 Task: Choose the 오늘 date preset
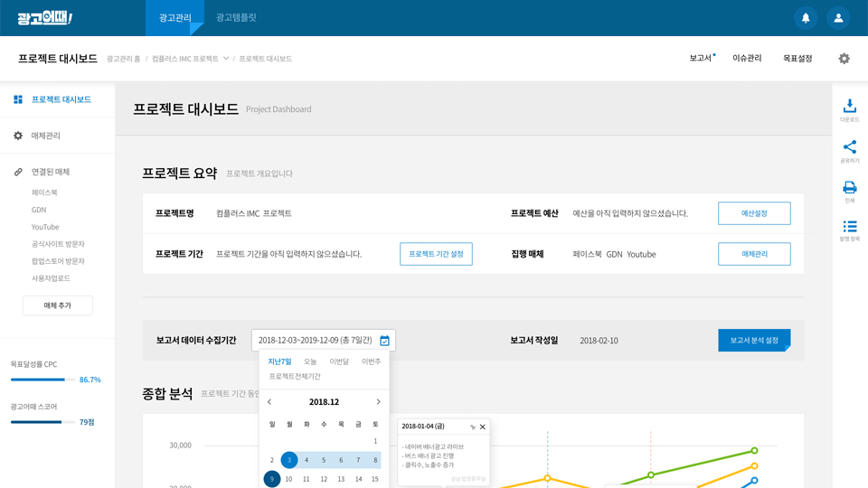(310, 361)
